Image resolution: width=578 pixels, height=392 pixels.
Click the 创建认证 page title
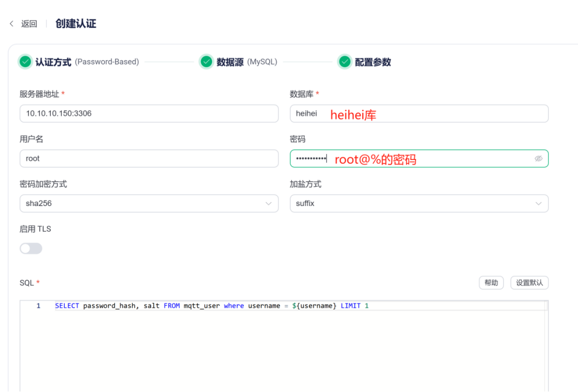tap(76, 24)
